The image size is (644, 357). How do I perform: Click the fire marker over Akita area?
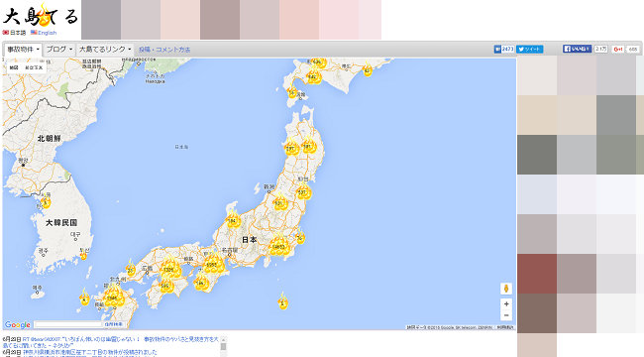(x=290, y=147)
